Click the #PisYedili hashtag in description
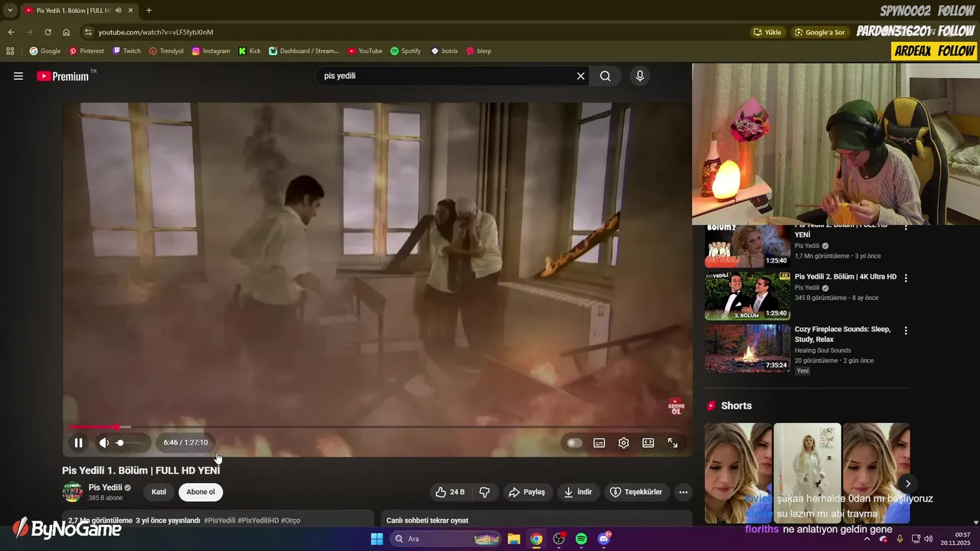This screenshot has width=980, height=551. (x=220, y=520)
